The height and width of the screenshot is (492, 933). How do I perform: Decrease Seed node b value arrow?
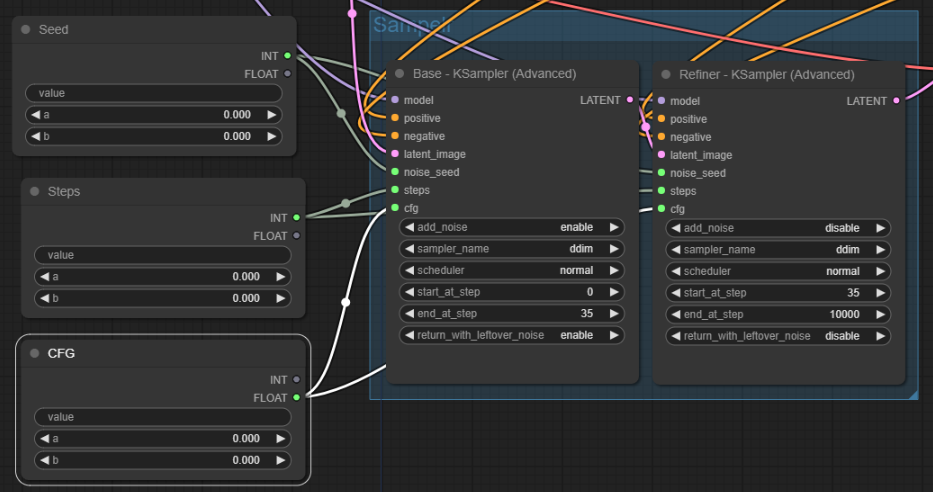(36, 136)
